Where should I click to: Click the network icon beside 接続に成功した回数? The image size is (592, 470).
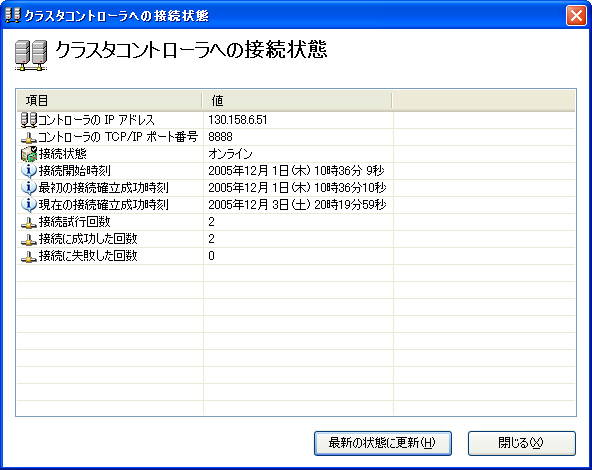click(x=29, y=240)
